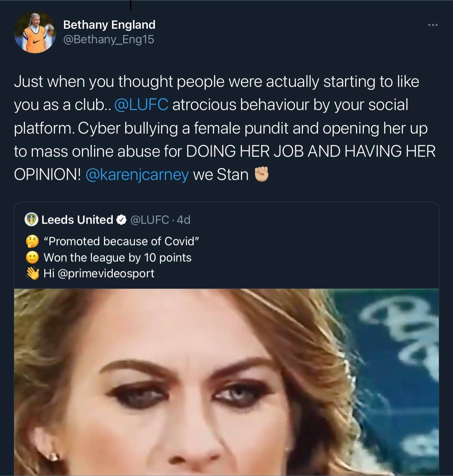453x476 pixels.
Task: Select the Leeds United account name
Action: (77, 220)
